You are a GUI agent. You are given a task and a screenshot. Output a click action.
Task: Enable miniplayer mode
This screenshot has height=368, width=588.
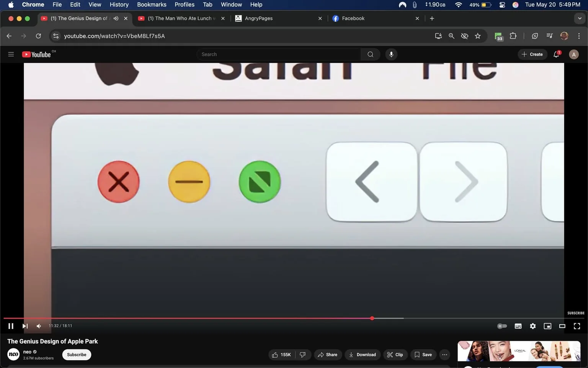coord(547,326)
